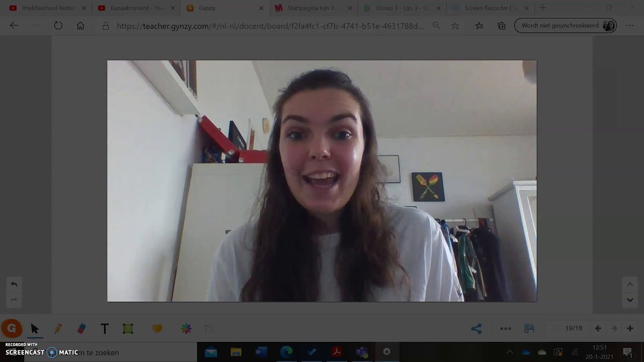Open the Mail app in the taskbar
This screenshot has height=362, width=644.
click(x=211, y=352)
